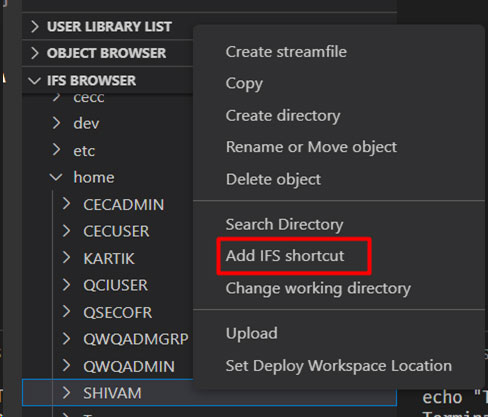The width and height of the screenshot is (488, 417).
Task: Open the KARTIK directory
Action: coord(109,259)
